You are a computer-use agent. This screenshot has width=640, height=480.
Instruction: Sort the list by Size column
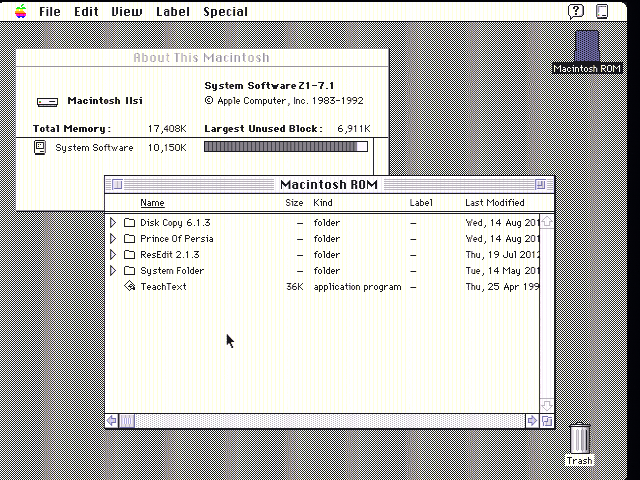tap(294, 202)
